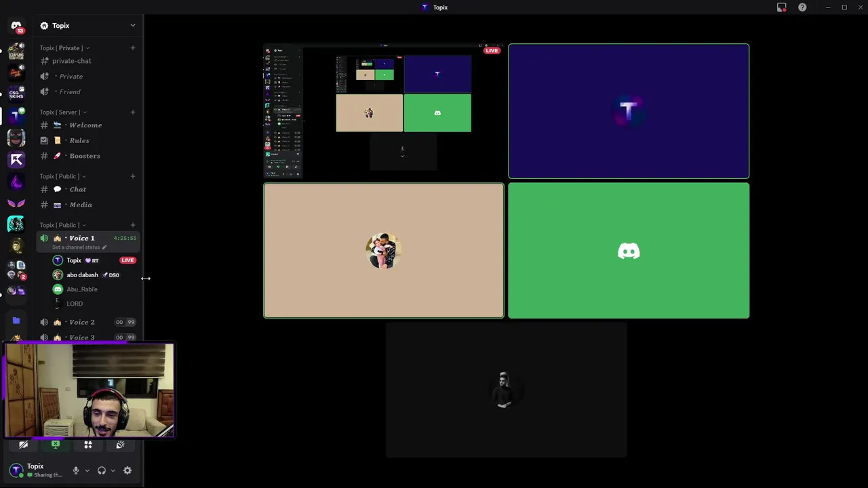Collapse the Topix [ Public ] text category
Screen dimensions: 868x488
tap(62, 176)
